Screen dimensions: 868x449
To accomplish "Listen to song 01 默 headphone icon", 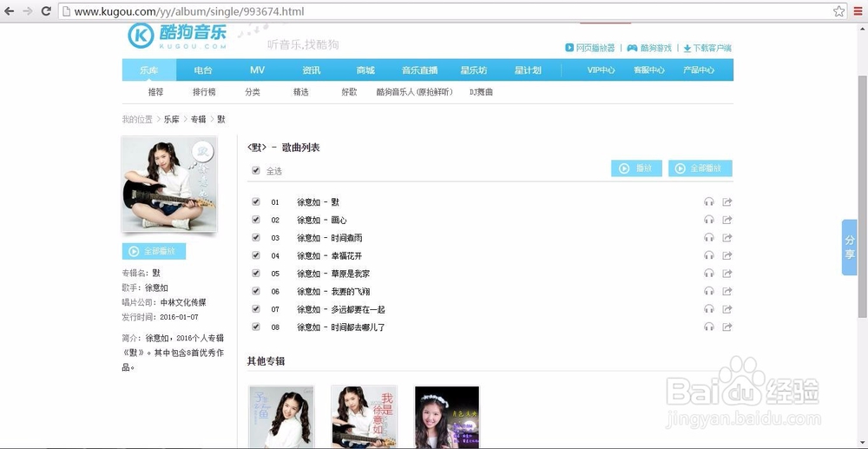I will (x=709, y=202).
